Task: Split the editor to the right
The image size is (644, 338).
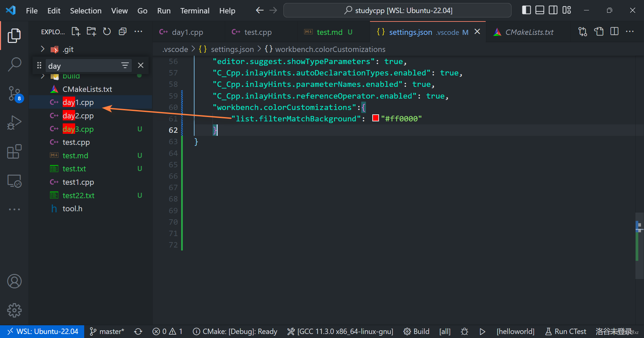Action: (x=614, y=32)
